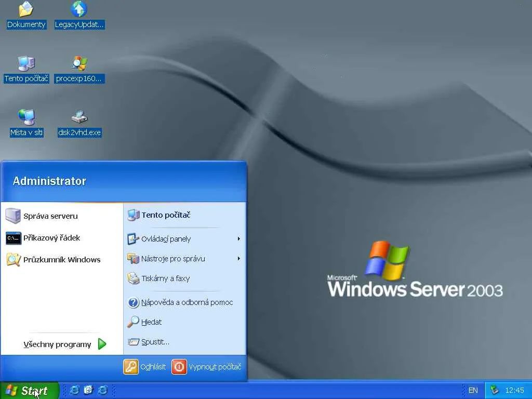
Task: Click the Nápověda question mark icon
Action: pyautogui.click(x=133, y=302)
